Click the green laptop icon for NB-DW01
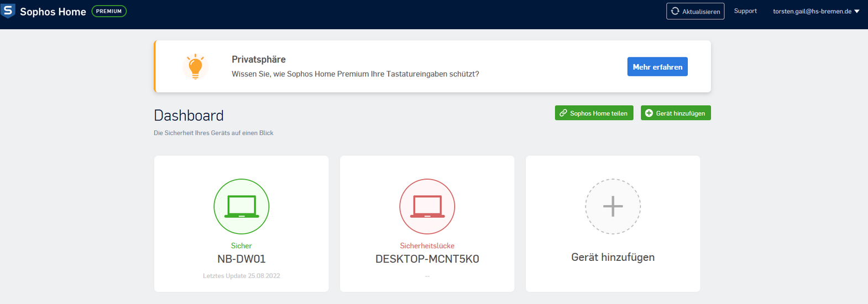Viewport: 868px width, 304px height. 242,206
